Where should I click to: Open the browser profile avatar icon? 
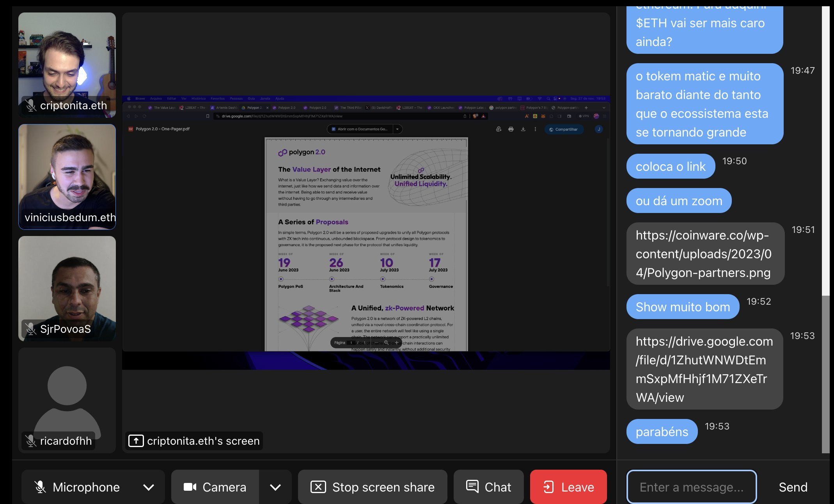(596, 116)
